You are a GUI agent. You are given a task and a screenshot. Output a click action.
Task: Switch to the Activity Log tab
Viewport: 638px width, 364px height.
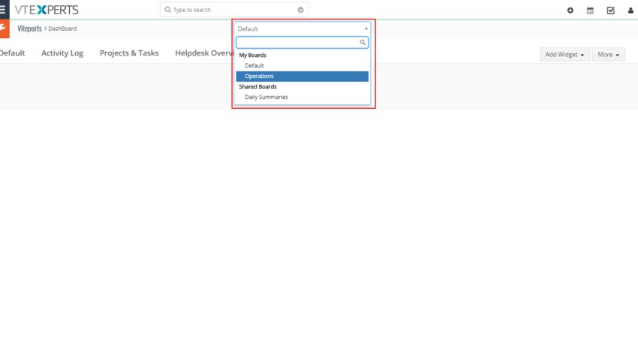click(62, 53)
